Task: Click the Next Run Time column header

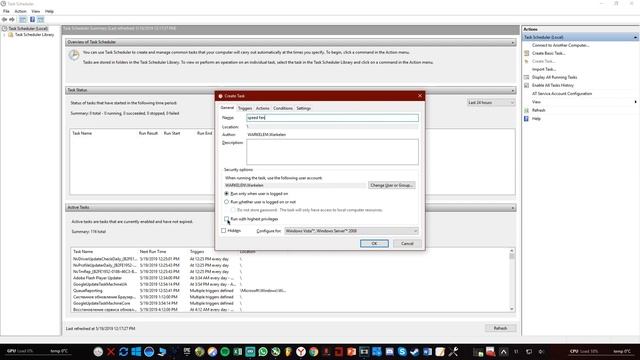Action: click(153, 252)
